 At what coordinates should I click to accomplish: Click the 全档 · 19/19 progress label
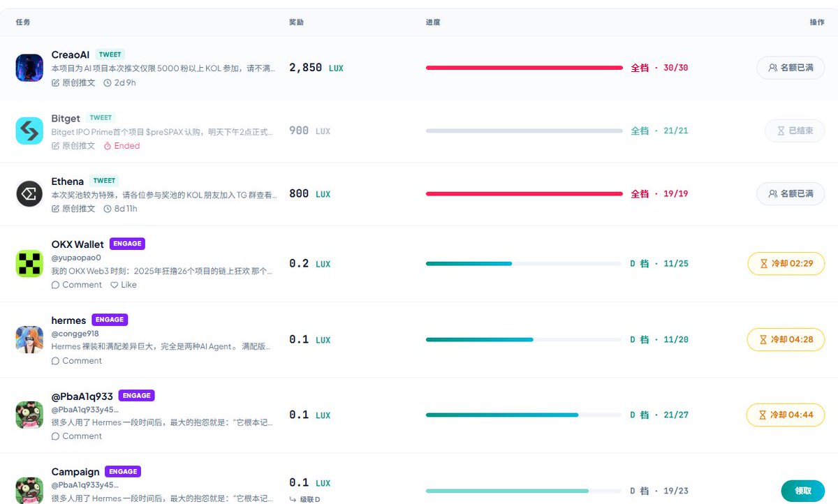tap(659, 193)
